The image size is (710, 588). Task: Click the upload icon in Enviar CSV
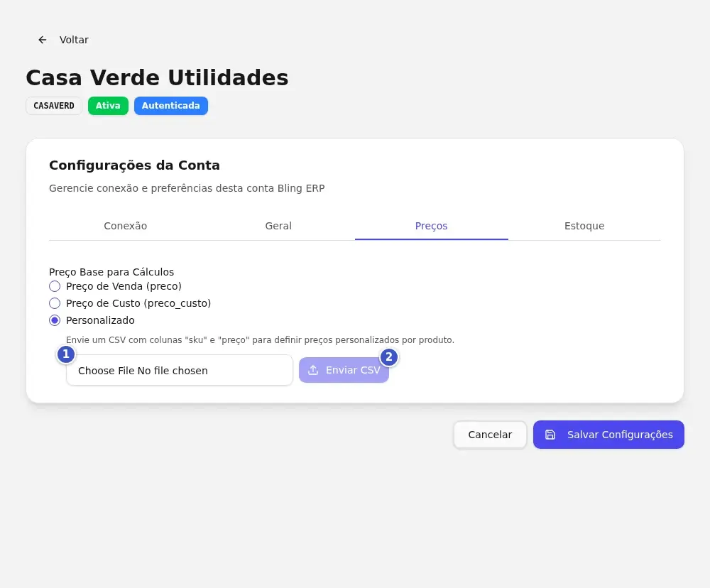(x=313, y=370)
